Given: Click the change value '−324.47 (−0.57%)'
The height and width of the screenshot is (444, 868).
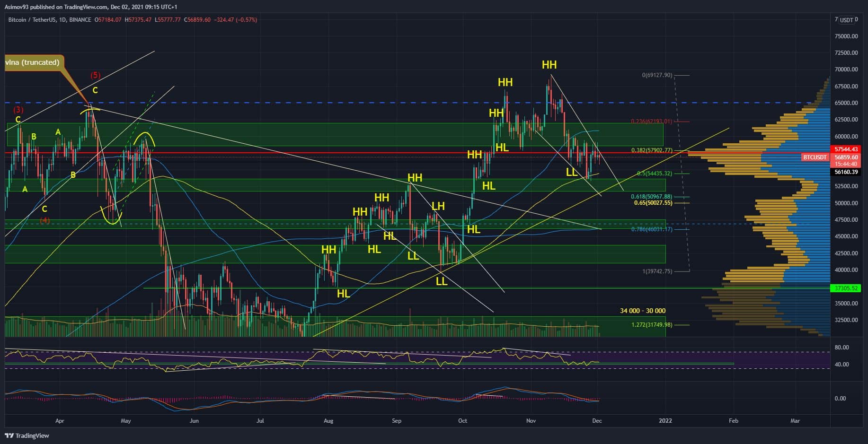Looking at the screenshot, I should [x=236, y=20].
